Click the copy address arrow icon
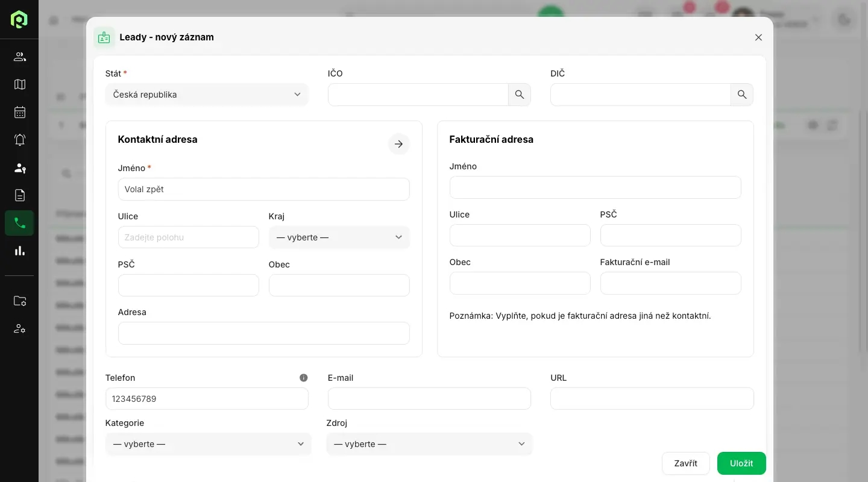The image size is (868, 482). click(x=398, y=144)
